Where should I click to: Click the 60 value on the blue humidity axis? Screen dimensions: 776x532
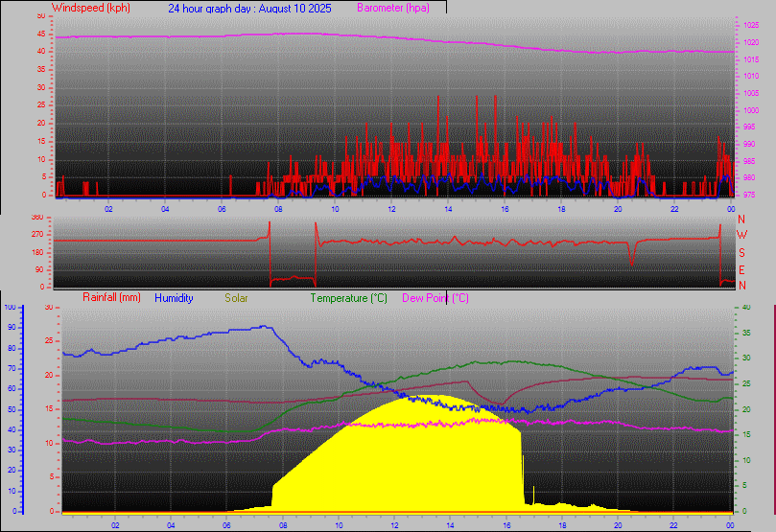click(x=12, y=388)
